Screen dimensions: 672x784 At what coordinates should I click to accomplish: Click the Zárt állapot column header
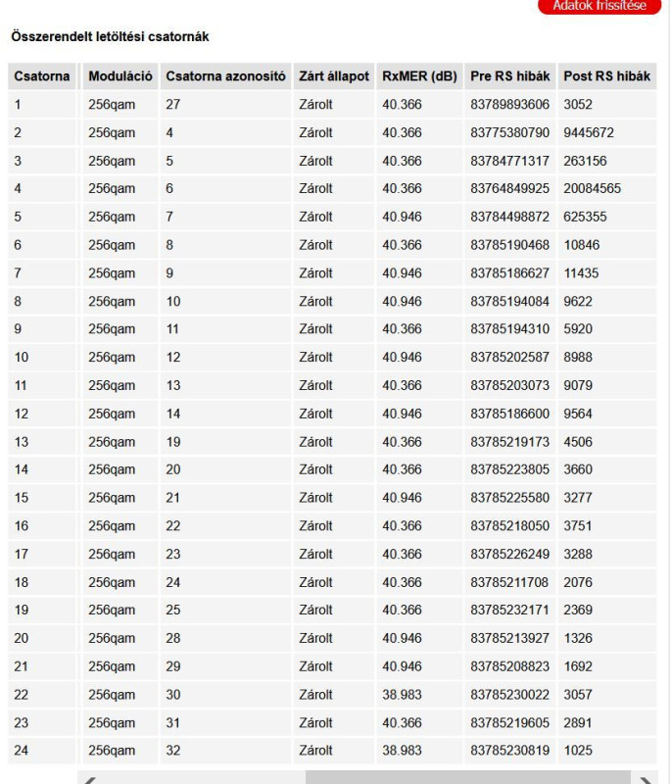pyautogui.click(x=334, y=76)
